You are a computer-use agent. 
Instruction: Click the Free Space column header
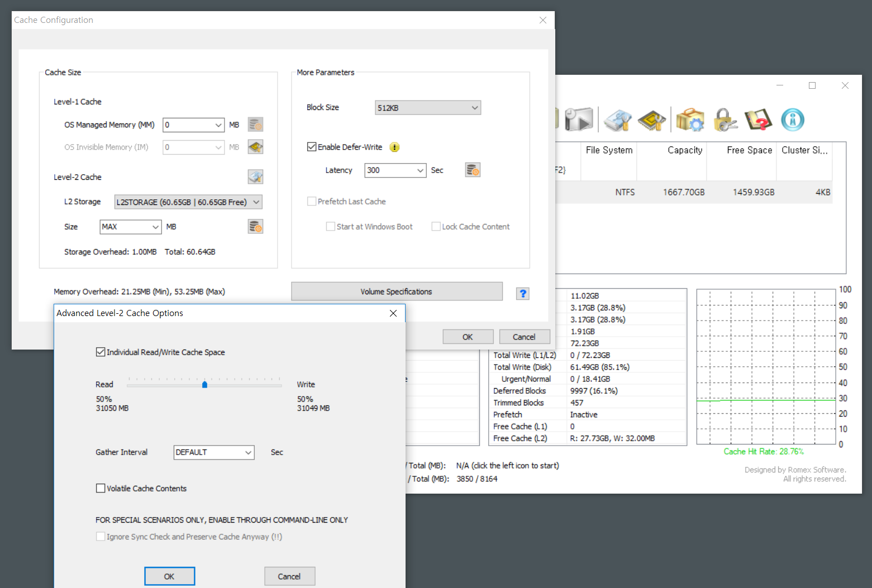(x=749, y=150)
